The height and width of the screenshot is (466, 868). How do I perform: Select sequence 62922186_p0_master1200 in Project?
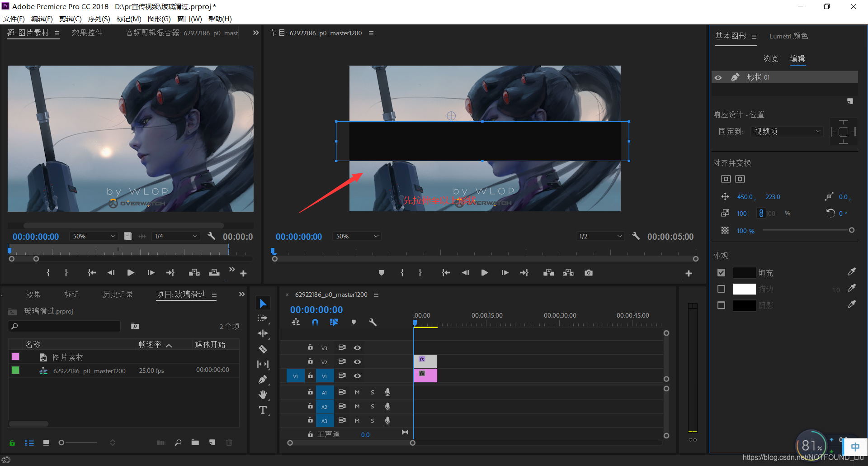(89, 371)
